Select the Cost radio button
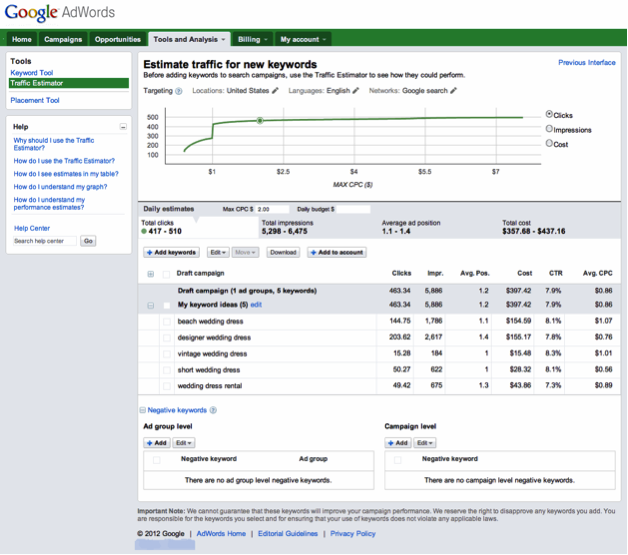This screenshot has height=555, width=628. pos(549,143)
